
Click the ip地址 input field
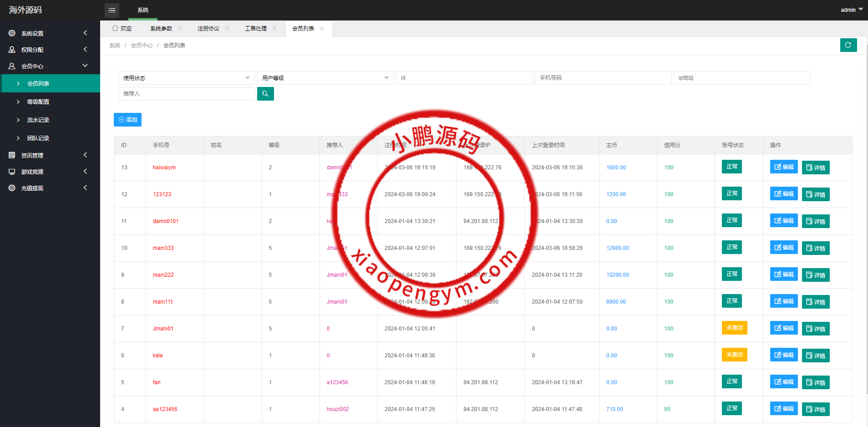pyautogui.click(x=742, y=78)
